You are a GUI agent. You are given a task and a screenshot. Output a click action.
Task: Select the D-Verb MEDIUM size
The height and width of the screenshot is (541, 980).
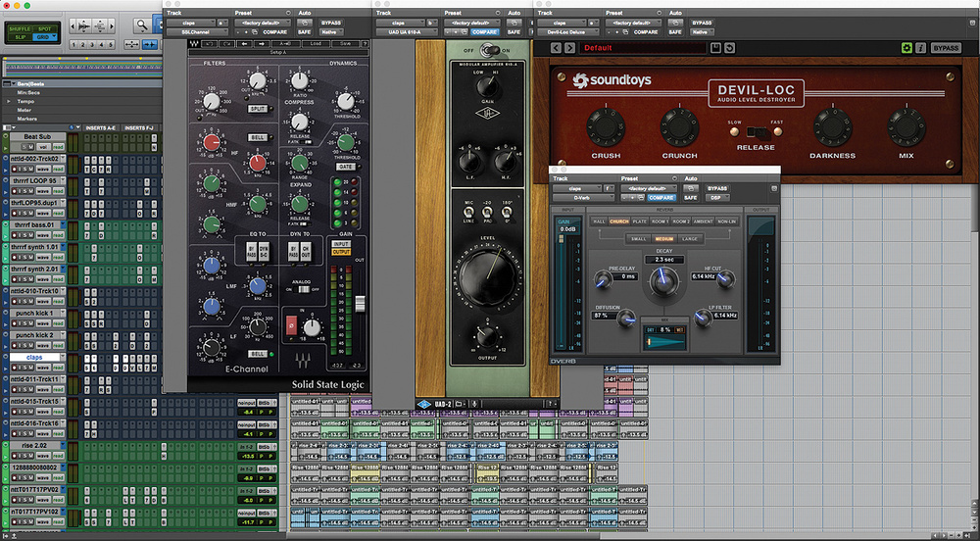[663, 238]
